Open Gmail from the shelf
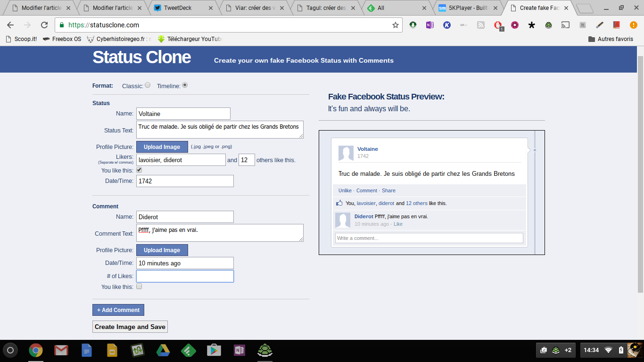The height and width of the screenshot is (362, 644). pos(61,350)
